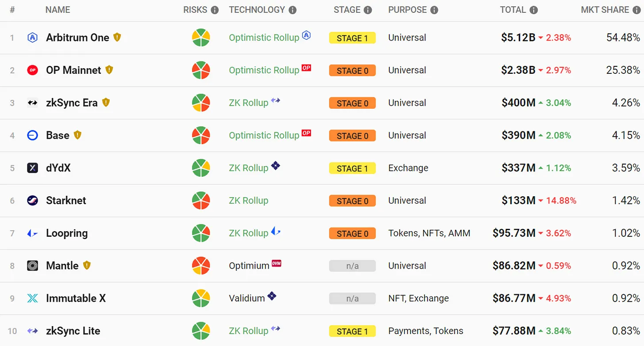This screenshot has height=346, width=644.
Task: Click the STAGE 1 badge for dYdX
Action: tap(352, 168)
